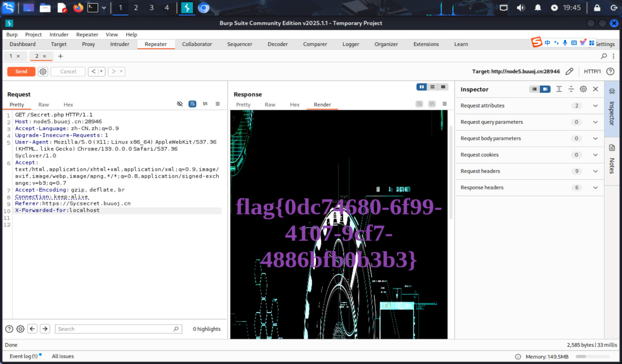622x364 pixels.
Task: Open history back dropdown arrow beside Cancel
Action: pyautogui.click(x=101, y=71)
